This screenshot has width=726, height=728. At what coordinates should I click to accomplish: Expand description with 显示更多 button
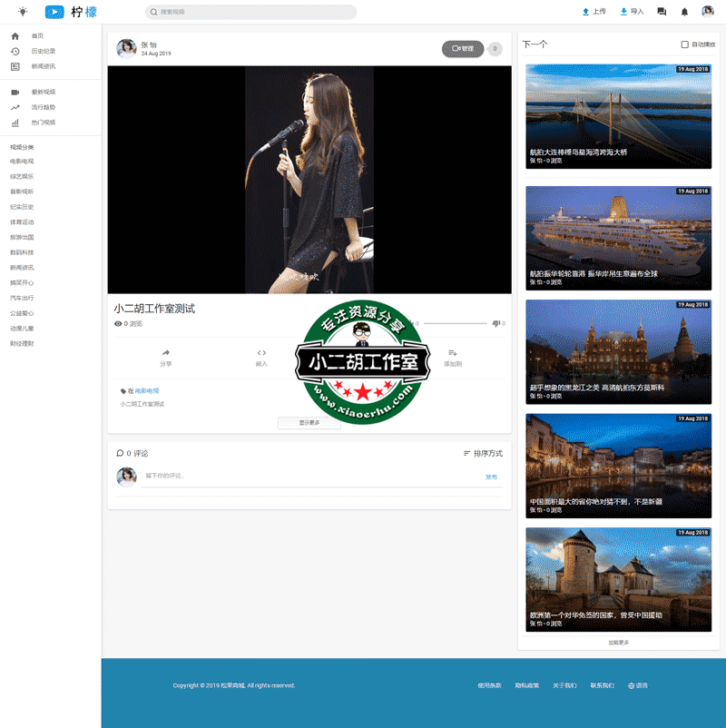coord(309,423)
